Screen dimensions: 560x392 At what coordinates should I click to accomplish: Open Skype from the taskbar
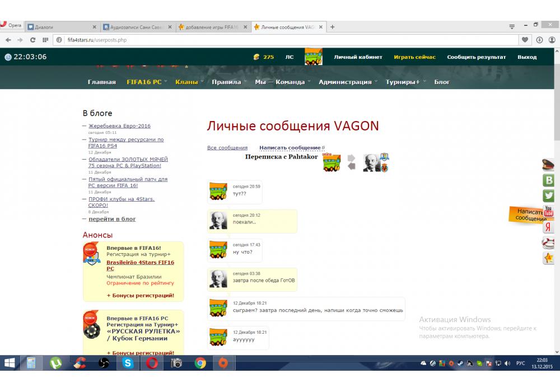coord(128,363)
